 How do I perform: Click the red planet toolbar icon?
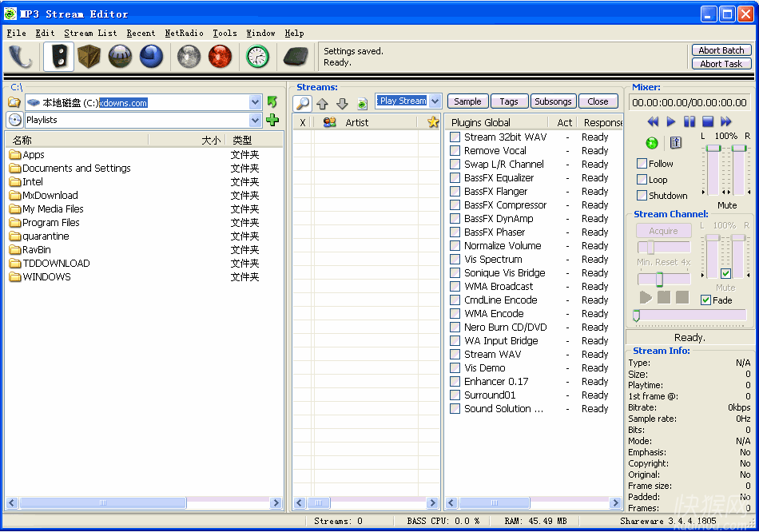(x=220, y=57)
